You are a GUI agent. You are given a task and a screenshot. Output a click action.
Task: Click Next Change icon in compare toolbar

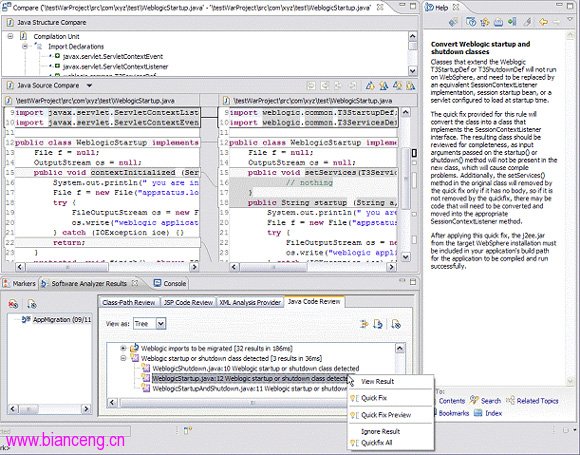click(398, 86)
